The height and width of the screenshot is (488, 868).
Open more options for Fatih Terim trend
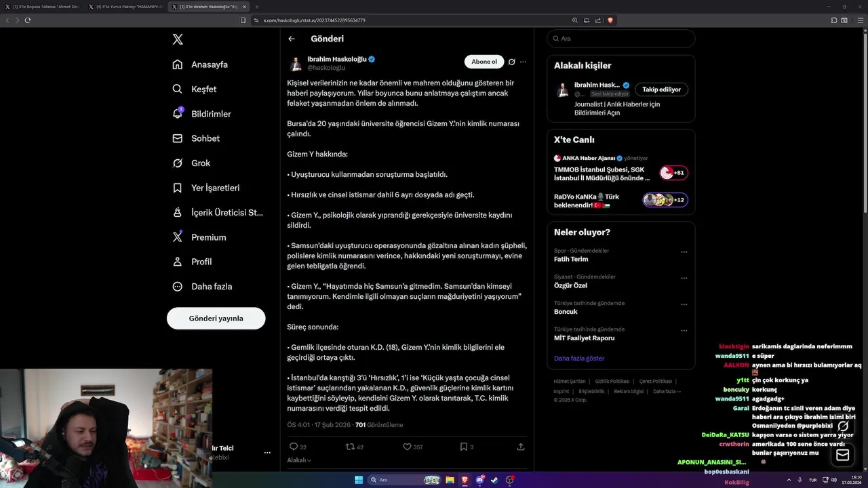coord(684,252)
